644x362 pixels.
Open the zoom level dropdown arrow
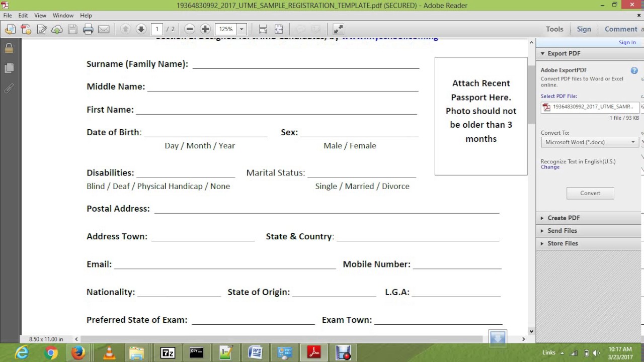coord(242,29)
